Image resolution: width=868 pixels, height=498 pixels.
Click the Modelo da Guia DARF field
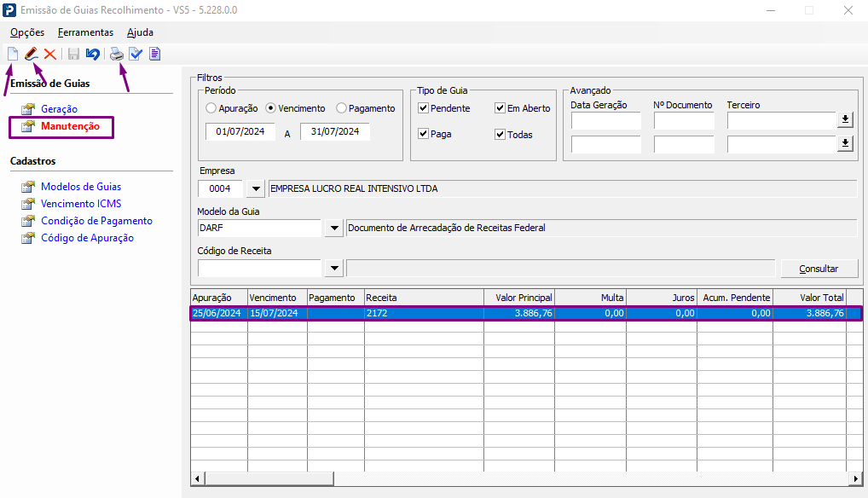259,228
